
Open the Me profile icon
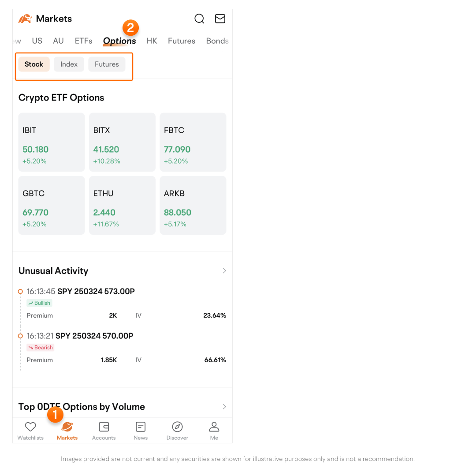pos(214,427)
